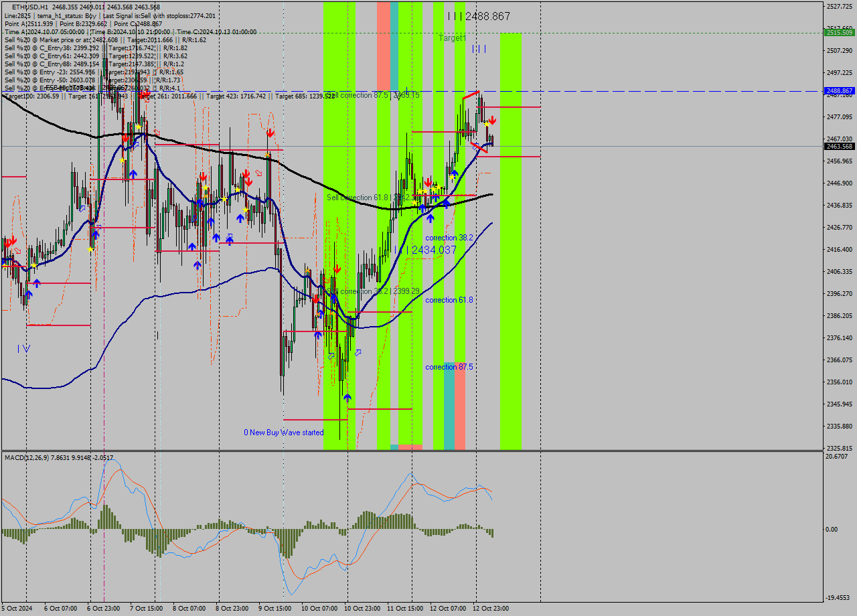Click the 'Point A:2511.939' info line

click(84, 23)
